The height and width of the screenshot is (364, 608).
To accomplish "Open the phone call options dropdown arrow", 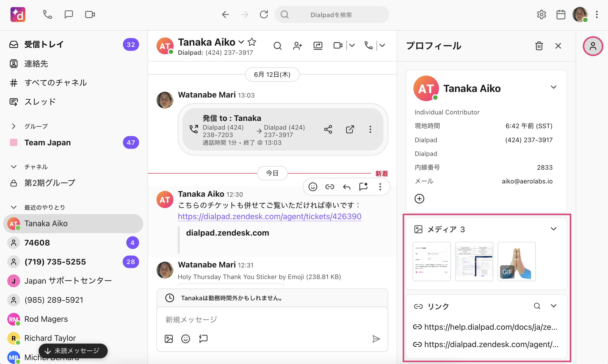I will [x=382, y=45].
